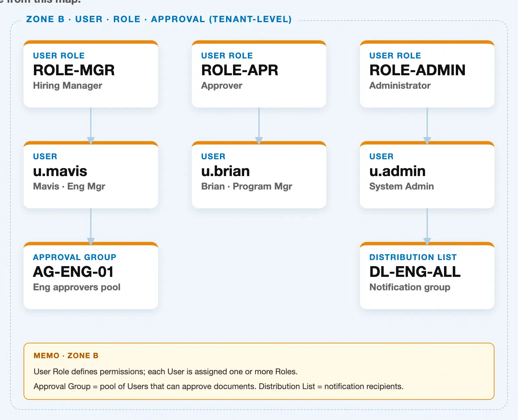Click the AG-ENG-01 approval group card
This screenshot has height=420, width=518.
click(91, 276)
